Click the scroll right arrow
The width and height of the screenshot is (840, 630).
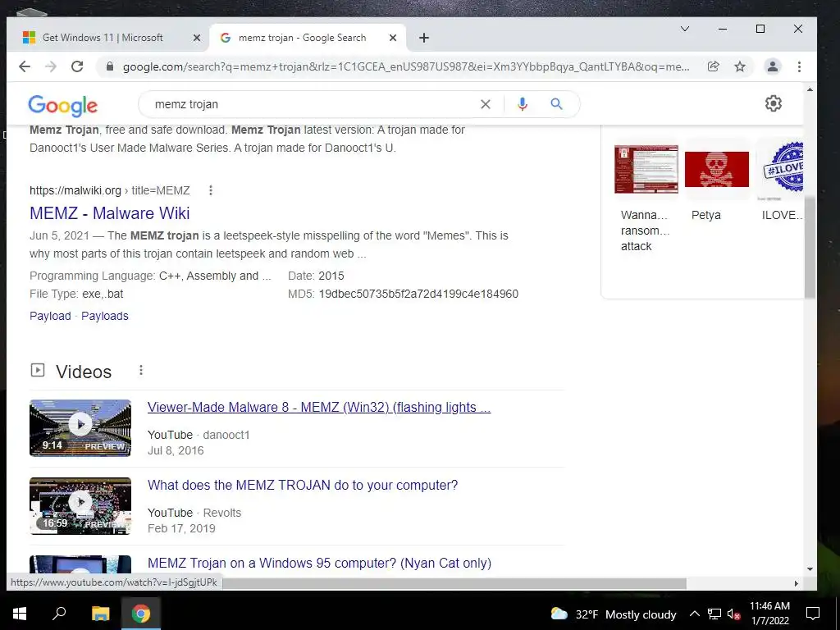pos(797,583)
